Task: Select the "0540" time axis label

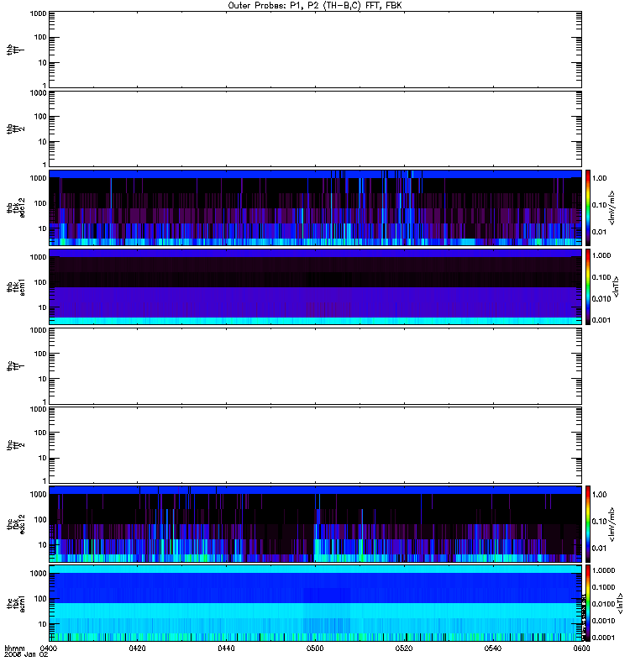Action: [x=493, y=648]
